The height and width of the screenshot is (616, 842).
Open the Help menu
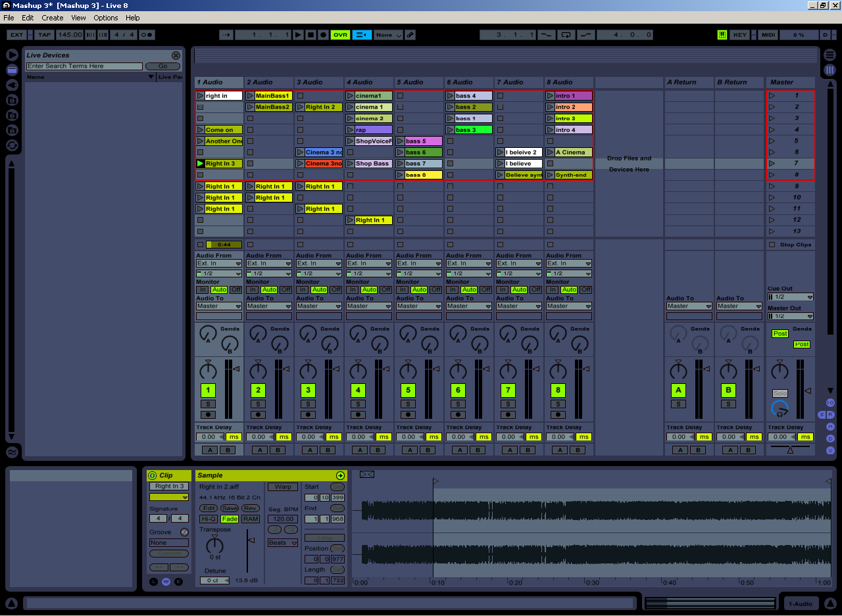(x=133, y=18)
